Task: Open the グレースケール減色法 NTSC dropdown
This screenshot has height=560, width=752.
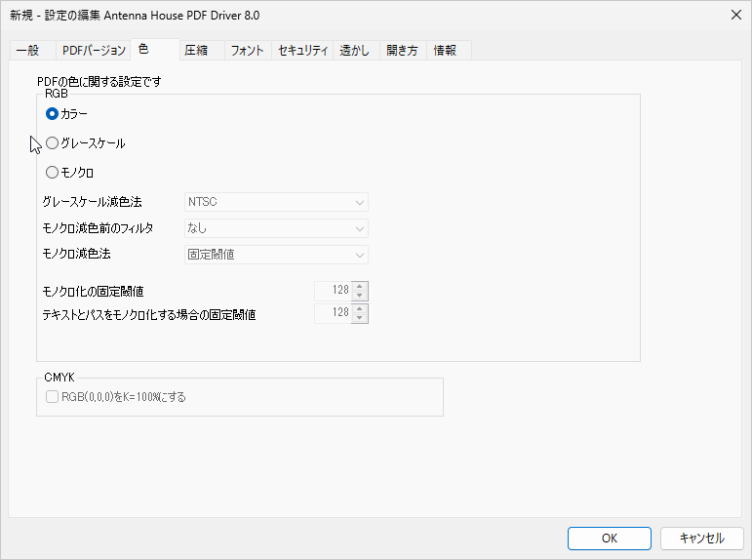Action: tap(277, 202)
